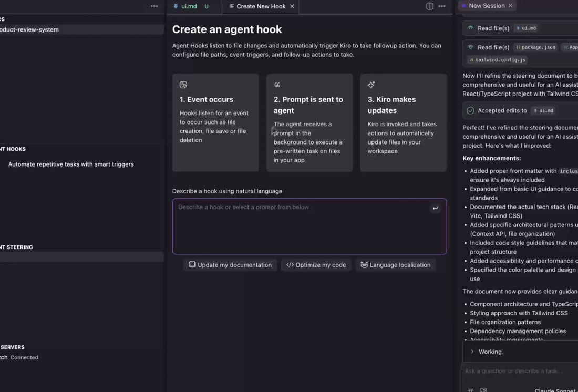Close the Create New Hook tab
578x392 pixels.
[x=292, y=6]
